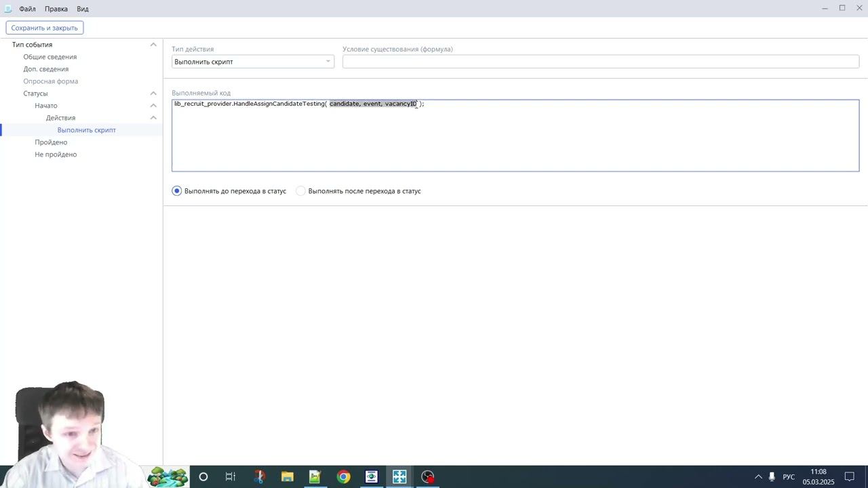
Task: Click the Сохранить и закрыть button
Action: (45, 28)
